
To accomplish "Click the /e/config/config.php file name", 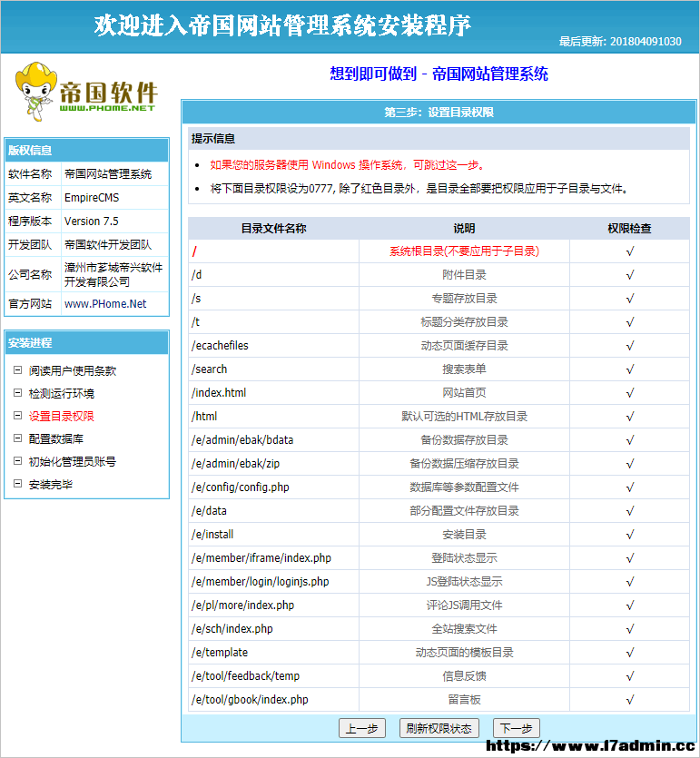I will pyautogui.click(x=241, y=487).
